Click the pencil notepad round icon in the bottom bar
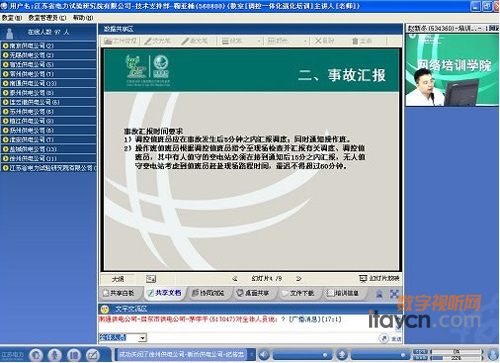The height and width of the screenshot is (363, 500). (93, 355)
